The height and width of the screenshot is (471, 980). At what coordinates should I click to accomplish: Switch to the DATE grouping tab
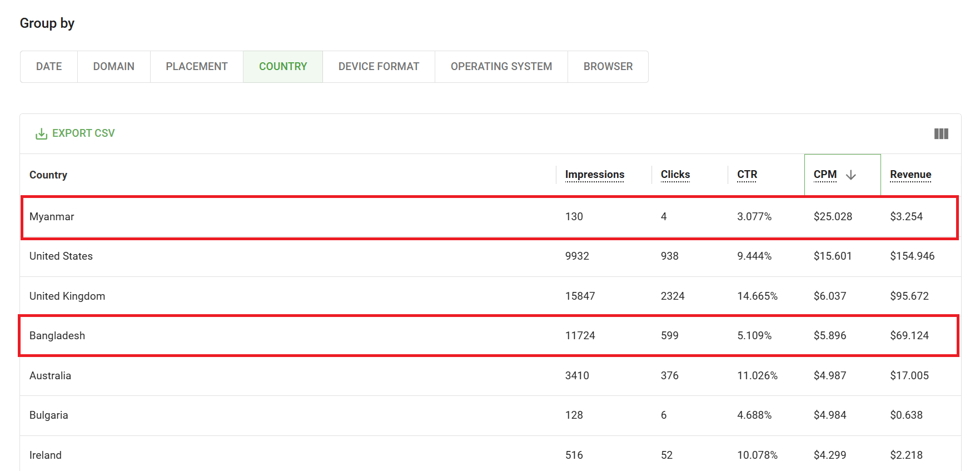[x=49, y=67]
